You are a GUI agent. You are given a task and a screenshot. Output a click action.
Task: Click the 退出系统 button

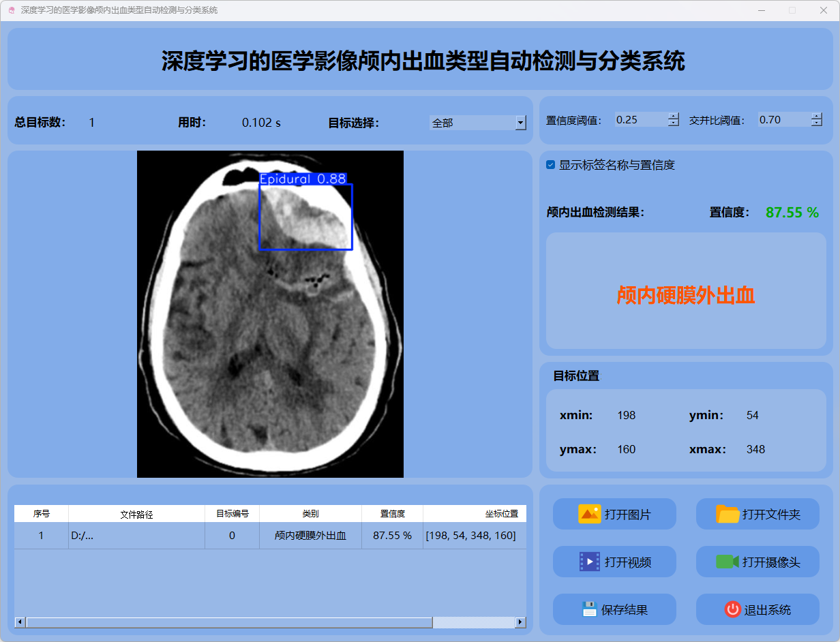tap(757, 609)
